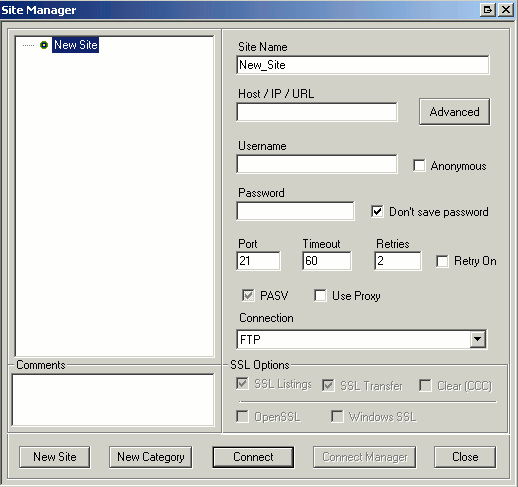Enable the Use Proxy checkbox
518x487 pixels.
pyautogui.click(x=320, y=296)
